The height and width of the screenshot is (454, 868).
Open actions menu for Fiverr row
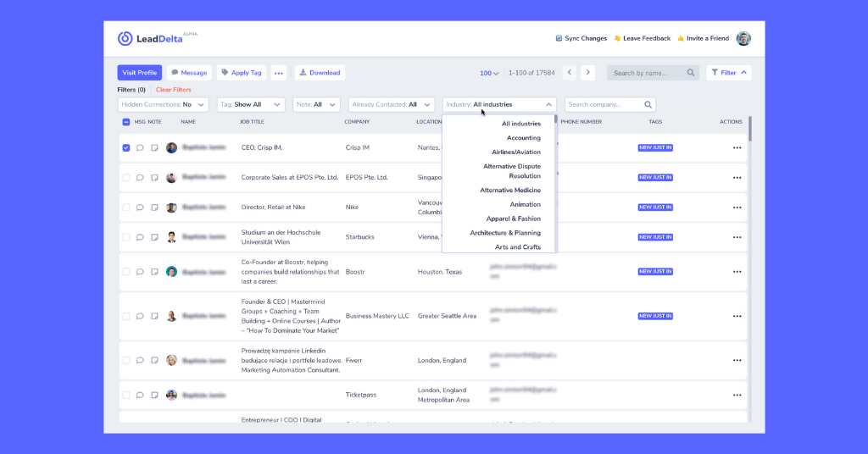tap(737, 361)
